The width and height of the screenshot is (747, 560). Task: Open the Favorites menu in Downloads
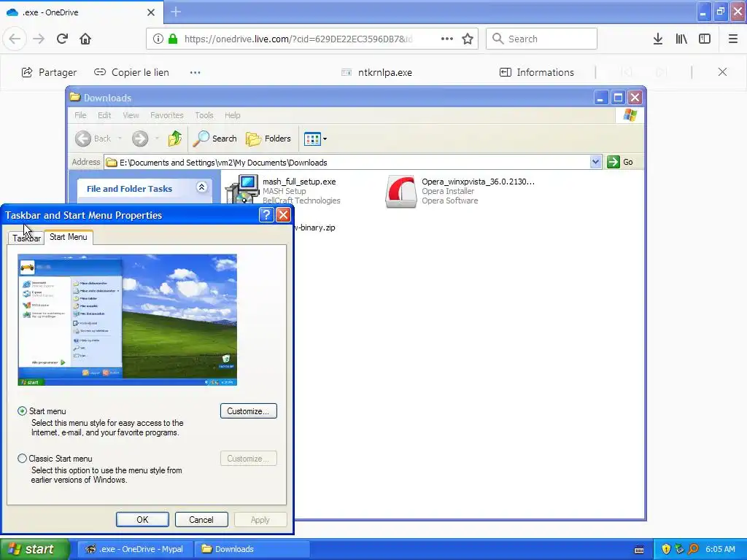point(167,115)
